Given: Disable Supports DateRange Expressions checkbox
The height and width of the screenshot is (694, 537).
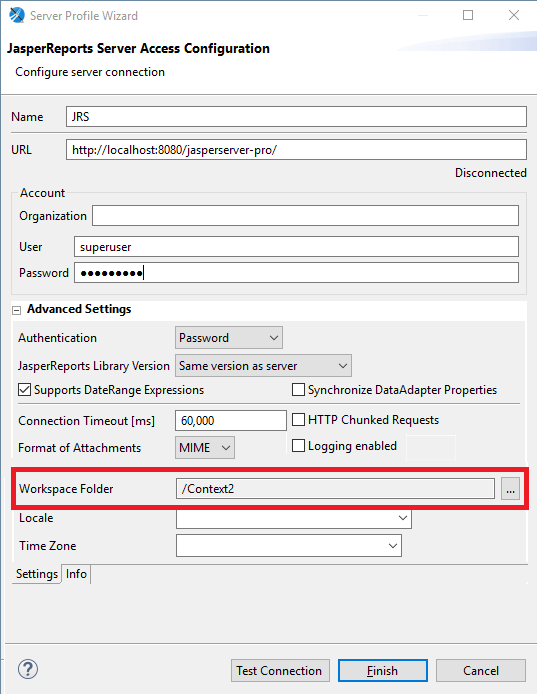Looking at the screenshot, I should 24,390.
